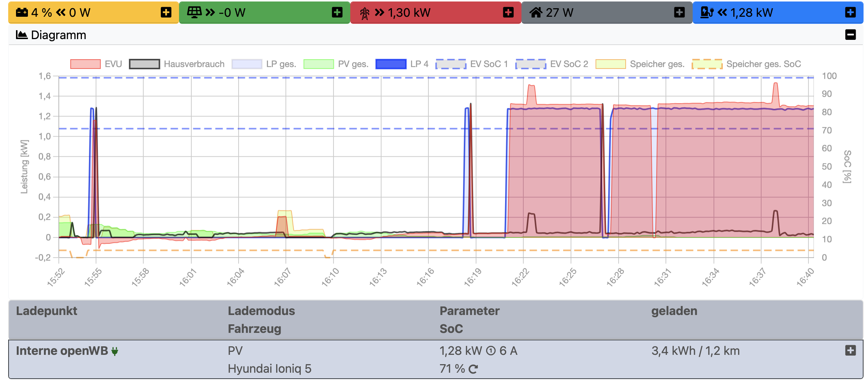Image resolution: width=868 pixels, height=385 pixels.
Task: Toggle EVU series in chart legend
Action: click(96, 64)
